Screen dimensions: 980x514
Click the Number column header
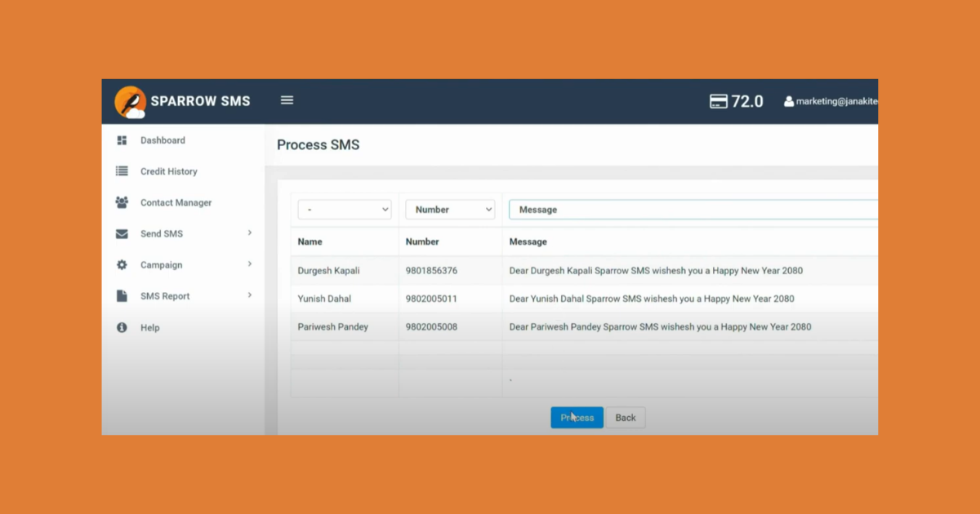tap(422, 241)
